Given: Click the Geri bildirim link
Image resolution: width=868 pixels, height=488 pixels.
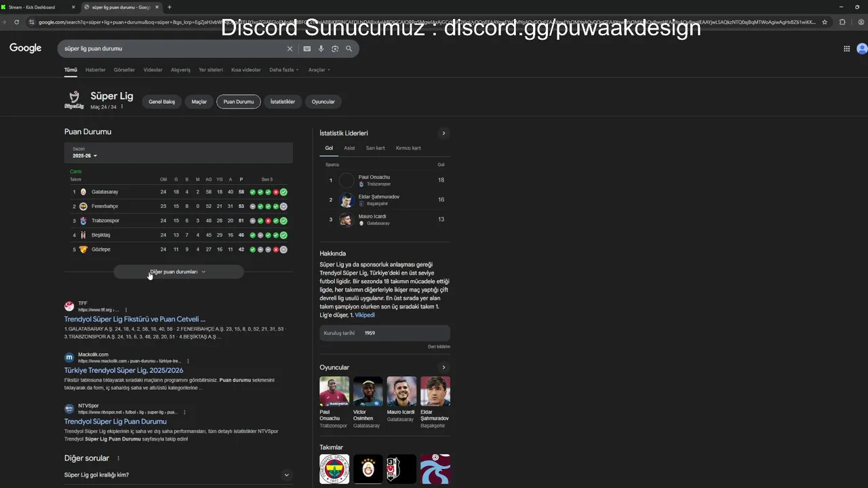Looking at the screenshot, I should [439, 346].
